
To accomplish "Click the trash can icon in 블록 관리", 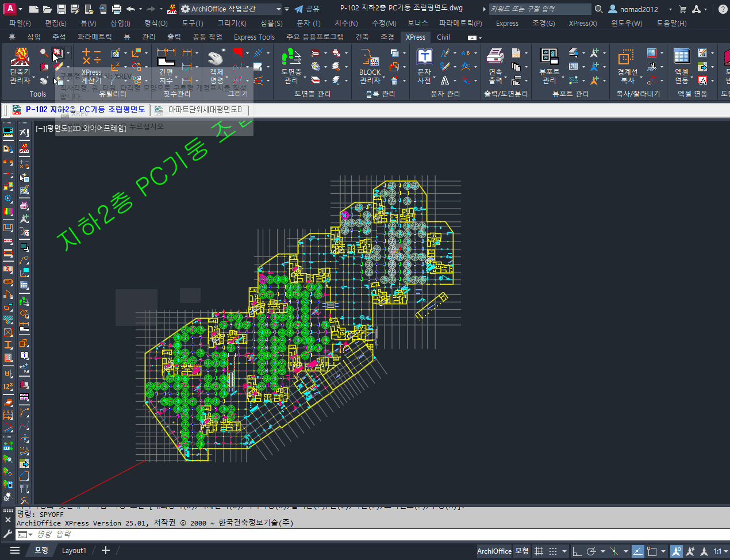I will [394, 80].
